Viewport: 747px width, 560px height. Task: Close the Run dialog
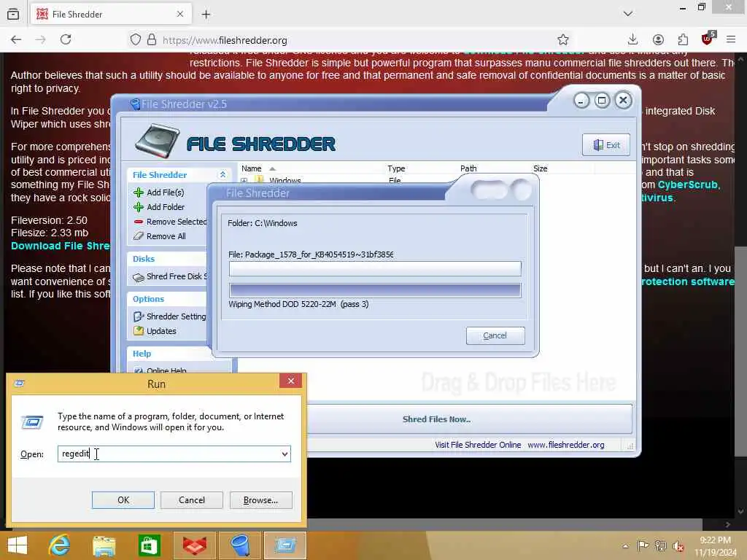(290, 381)
